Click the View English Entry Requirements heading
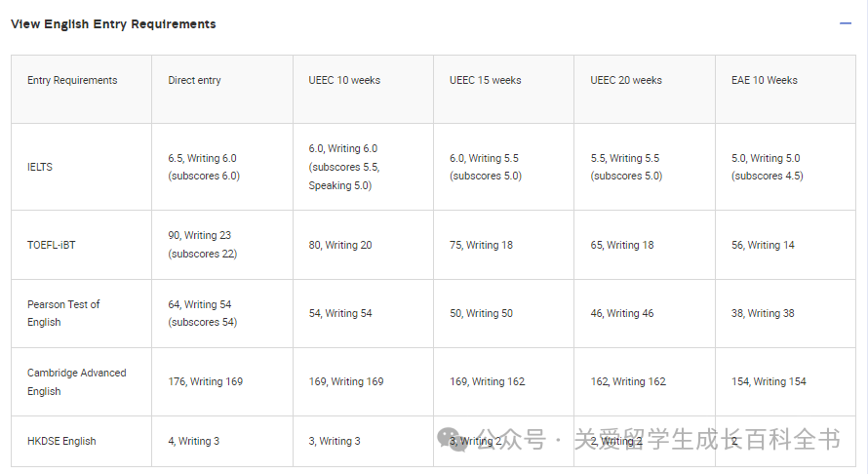 (x=113, y=23)
